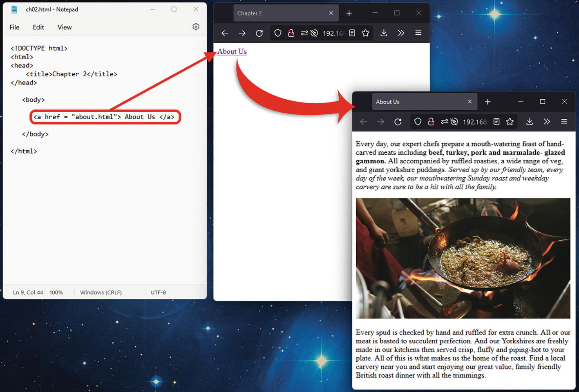579x392 pixels.
Task: Reload the Chapter 2 browser page
Action: [x=259, y=33]
